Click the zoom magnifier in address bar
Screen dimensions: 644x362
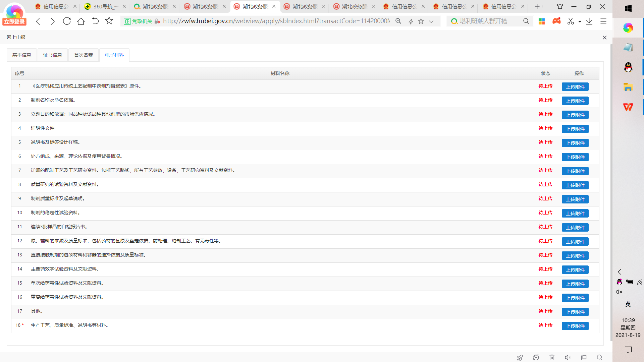[x=398, y=21]
